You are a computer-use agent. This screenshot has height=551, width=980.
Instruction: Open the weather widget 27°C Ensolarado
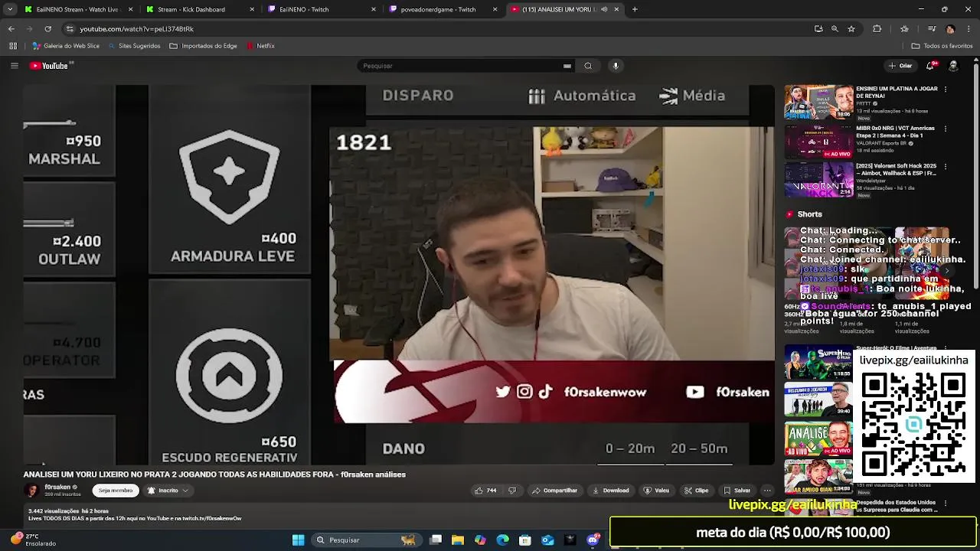pos(32,540)
